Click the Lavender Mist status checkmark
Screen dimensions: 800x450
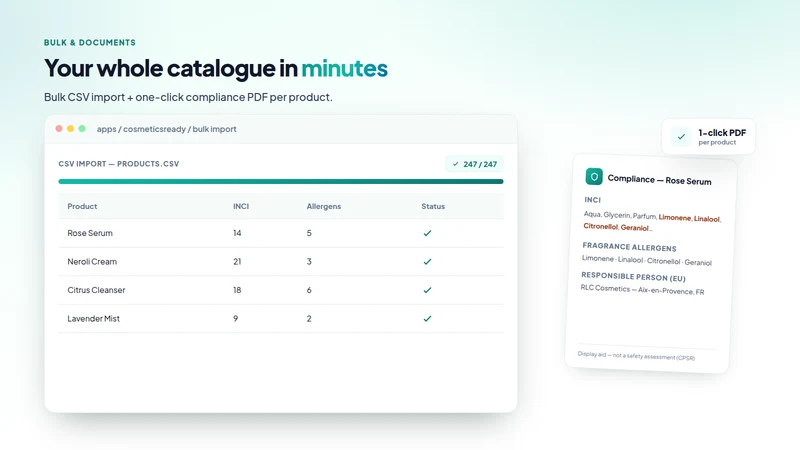(x=428, y=319)
